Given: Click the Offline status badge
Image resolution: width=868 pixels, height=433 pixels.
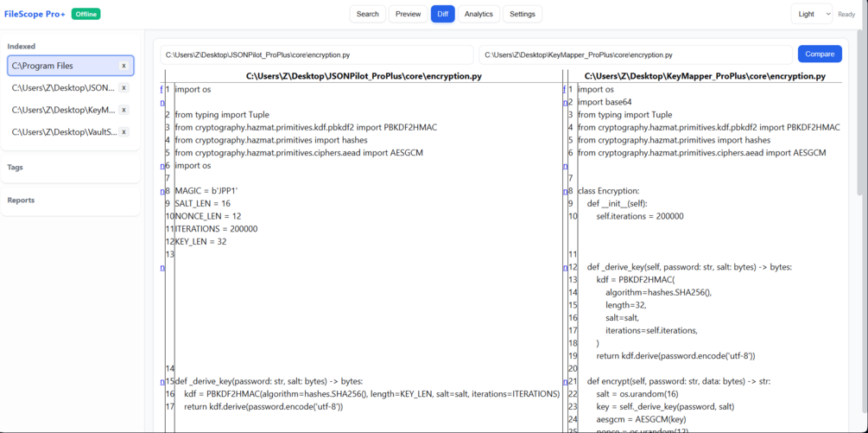Looking at the screenshot, I should tap(86, 14).
